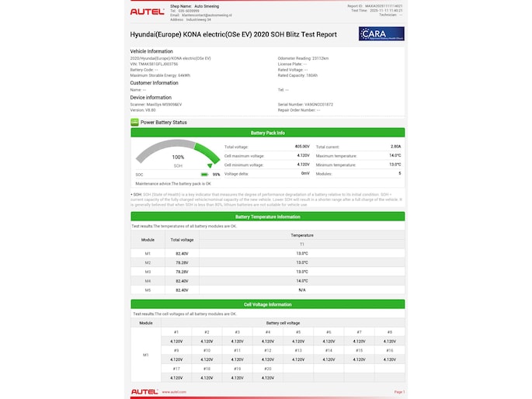This screenshot has width=532, height=399.
Task: Click the green SOC battery level icon
Action: click(x=204, y=175)
